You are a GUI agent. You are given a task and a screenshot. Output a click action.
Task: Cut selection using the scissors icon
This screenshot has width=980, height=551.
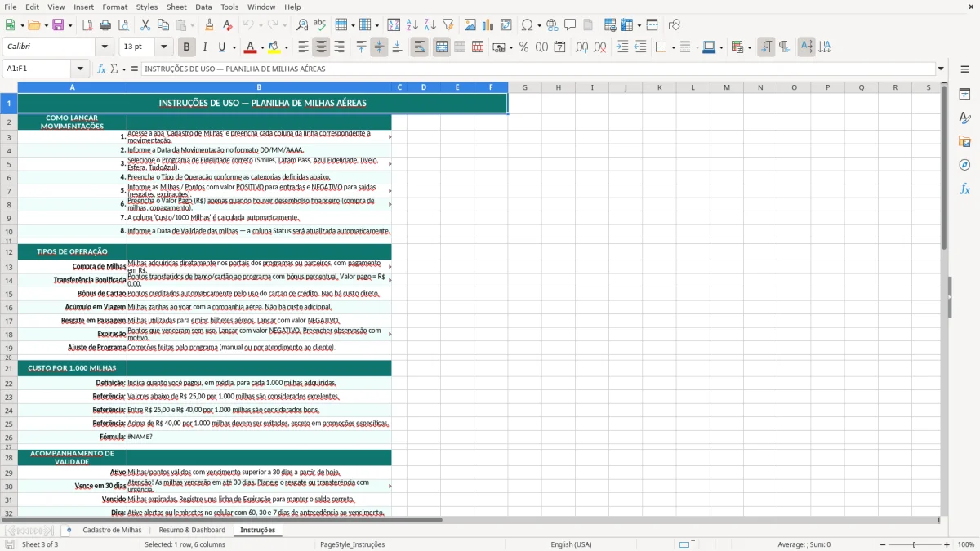pyautogui.click(x=145, y=25)
